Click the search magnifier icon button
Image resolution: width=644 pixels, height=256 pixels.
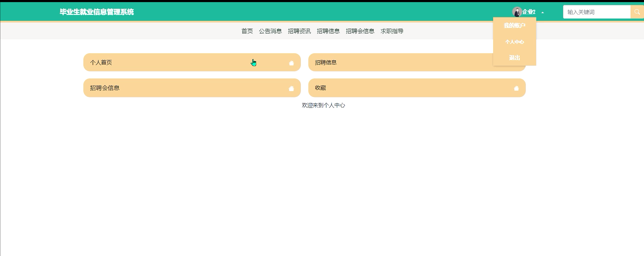(637, 12)
